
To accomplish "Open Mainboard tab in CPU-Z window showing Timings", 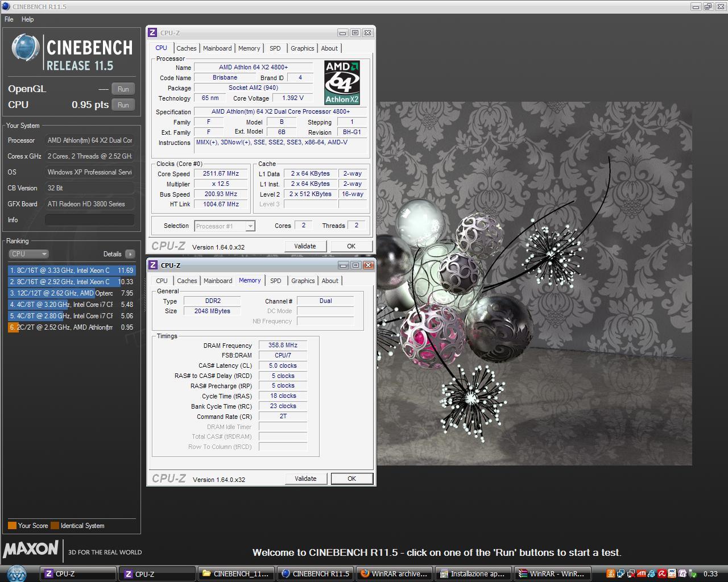I will pyautogui.click(x=218, y=281).
